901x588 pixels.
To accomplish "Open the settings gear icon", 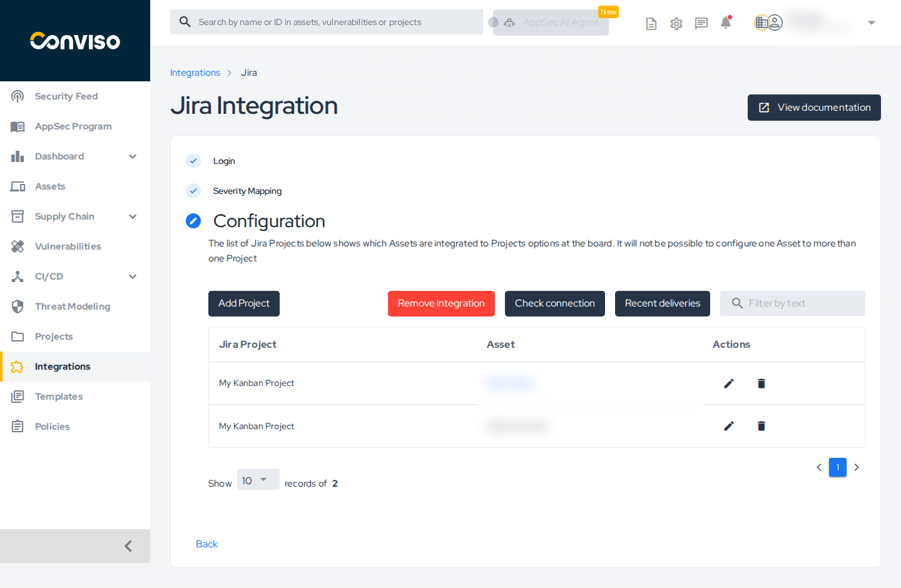I will (x=676, y=23).
